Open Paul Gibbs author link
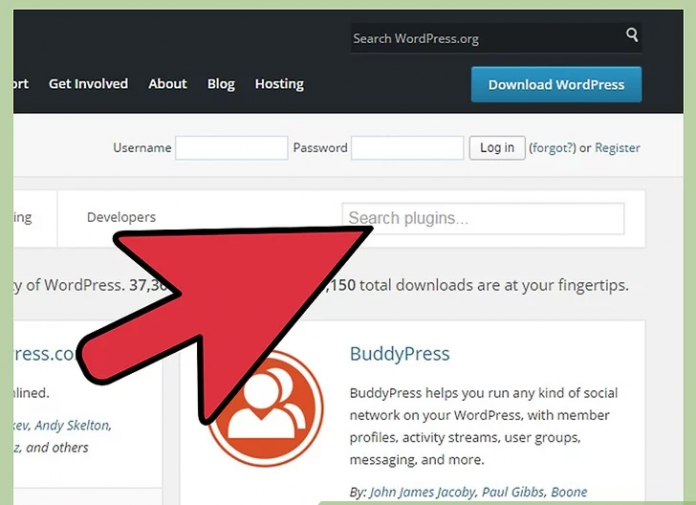Viewport: 696px width, 505px height. (x=507, y=492)
